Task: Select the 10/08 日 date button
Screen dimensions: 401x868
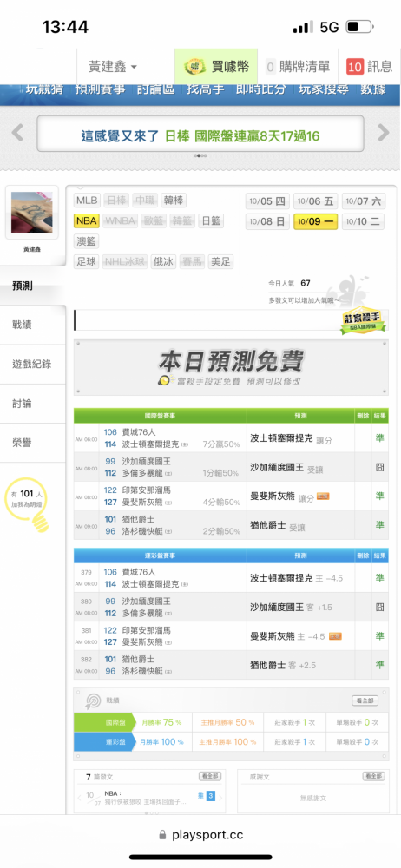Action: click(267, 221)
